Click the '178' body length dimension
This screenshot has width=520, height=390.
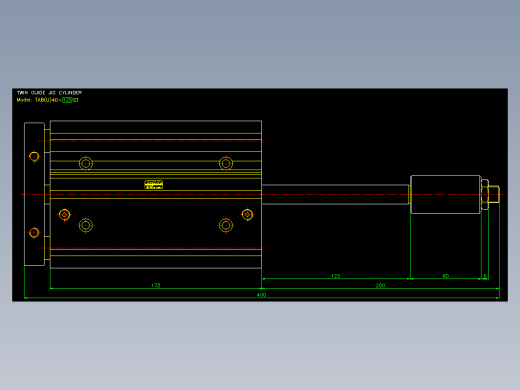(x=156, y=285)
